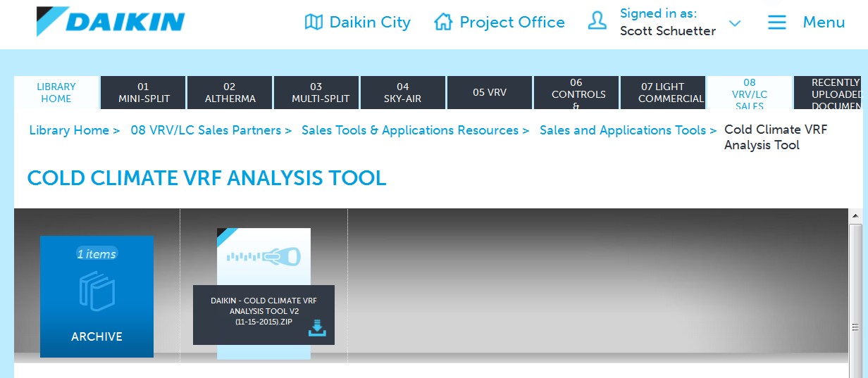This screenshot has height=378, width=868.
Task: Open the Daikin City map icon
Action: [x=314, y=23]
